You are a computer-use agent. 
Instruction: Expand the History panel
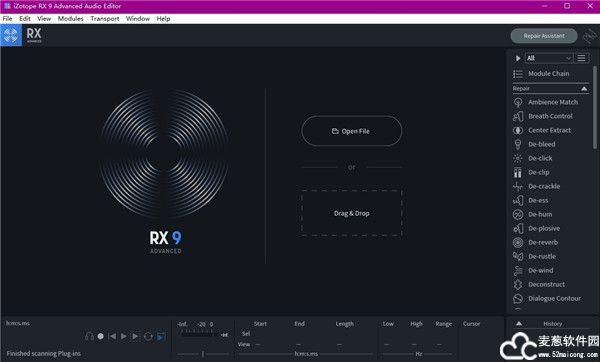tap(519, 324)
